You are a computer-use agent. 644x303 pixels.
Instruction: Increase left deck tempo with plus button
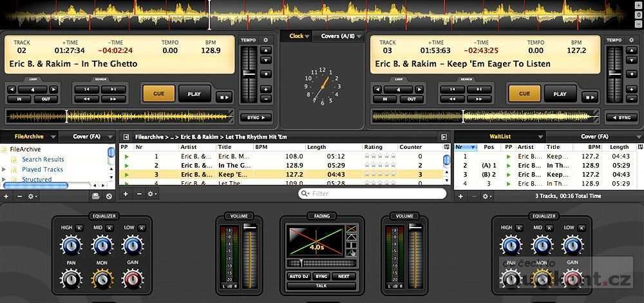(x=266, y=89)
